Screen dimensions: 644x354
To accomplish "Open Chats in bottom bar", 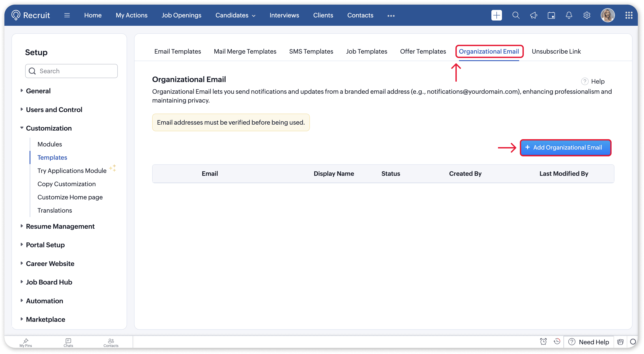I will point(68,342).
